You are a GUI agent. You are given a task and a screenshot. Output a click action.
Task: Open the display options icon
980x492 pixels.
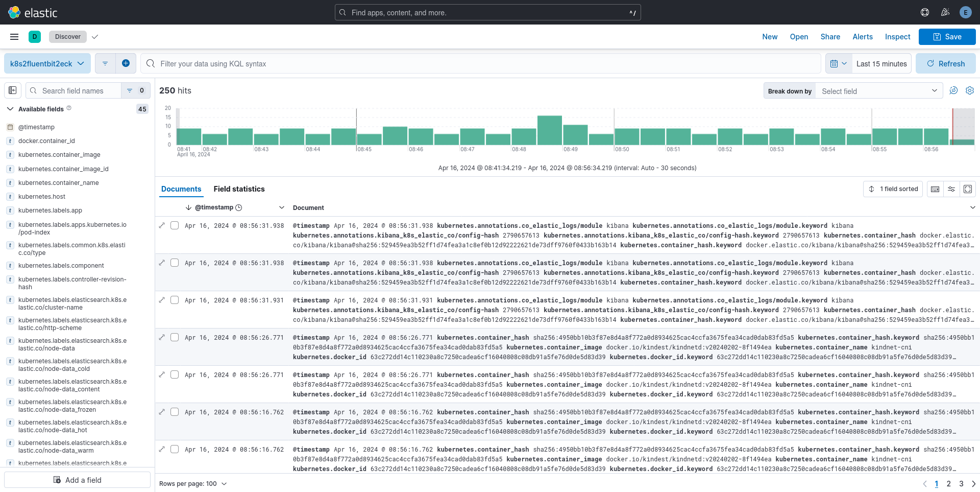tap(951, 189)
